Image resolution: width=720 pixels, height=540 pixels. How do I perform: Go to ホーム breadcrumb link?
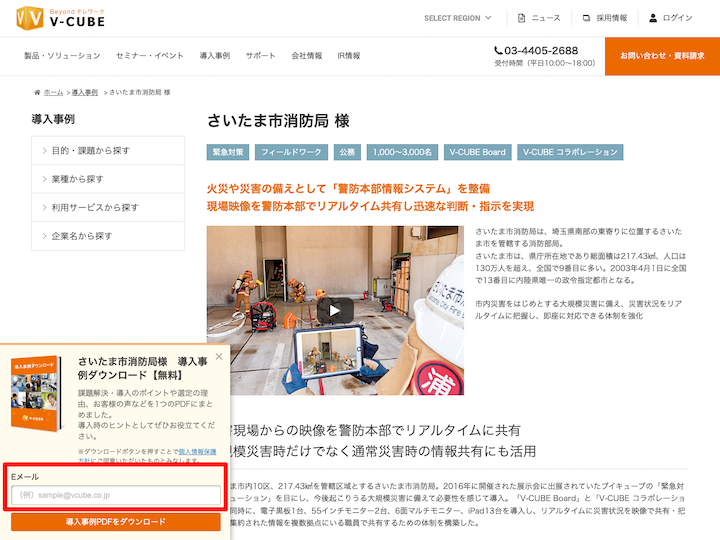[53, 92]
